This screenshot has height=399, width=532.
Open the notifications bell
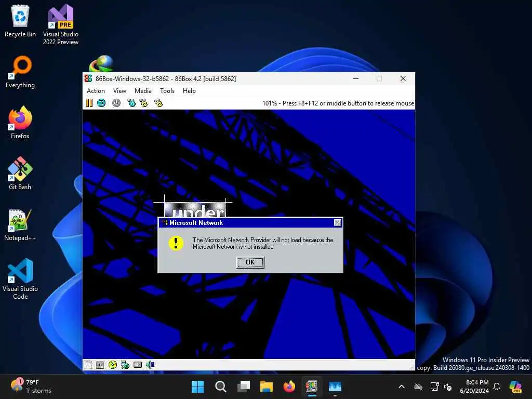coord(497,387)
